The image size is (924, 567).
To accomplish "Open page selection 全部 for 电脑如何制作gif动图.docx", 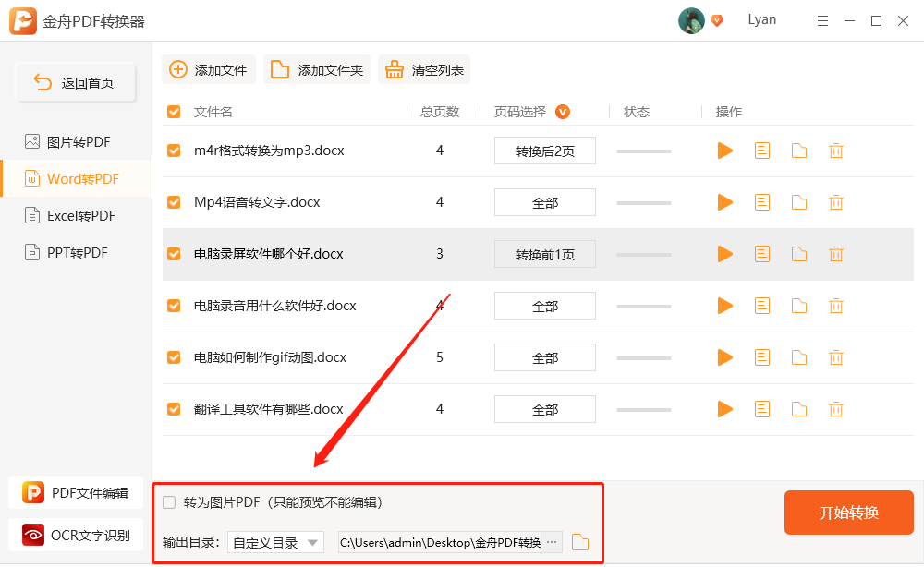I will [x=545, y=357].
